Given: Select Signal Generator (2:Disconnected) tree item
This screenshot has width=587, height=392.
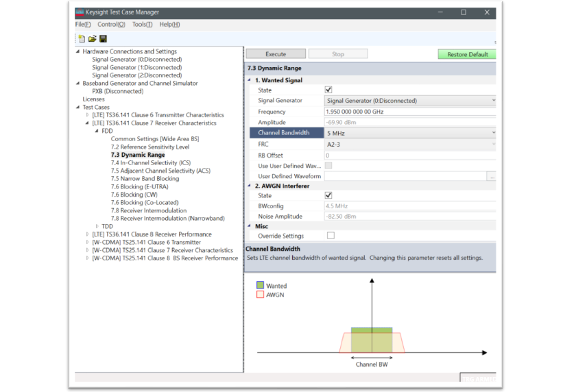Looking at the screenshot, I should (137, 75).
